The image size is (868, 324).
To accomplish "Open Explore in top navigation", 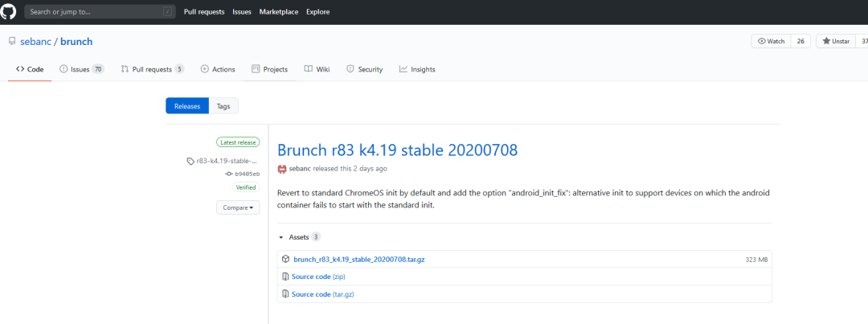I will (317, 11).
